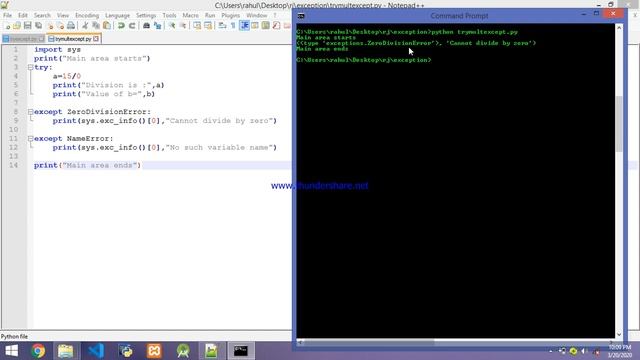Copy selection using the Copy icon
The height and width of the screenshot is (360, 640).
click(96, 26)
